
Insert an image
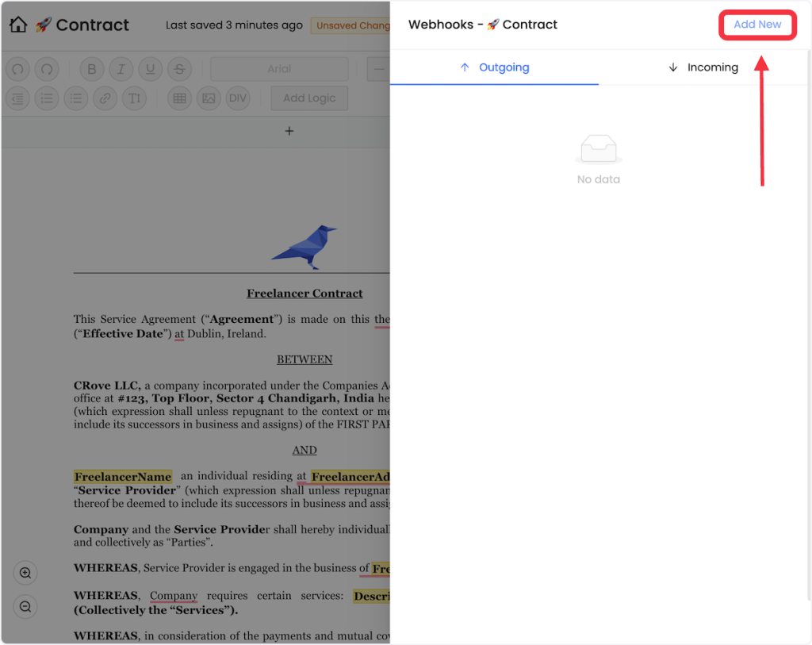tap(209, 98)
